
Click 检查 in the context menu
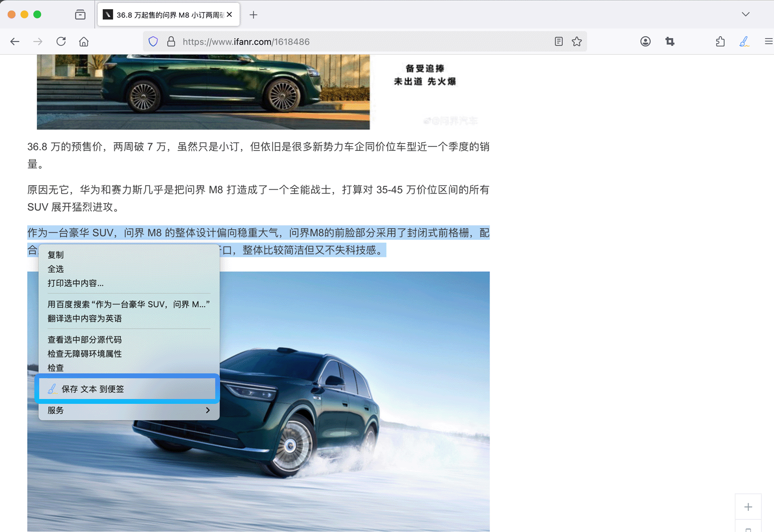tap(129, 368)
